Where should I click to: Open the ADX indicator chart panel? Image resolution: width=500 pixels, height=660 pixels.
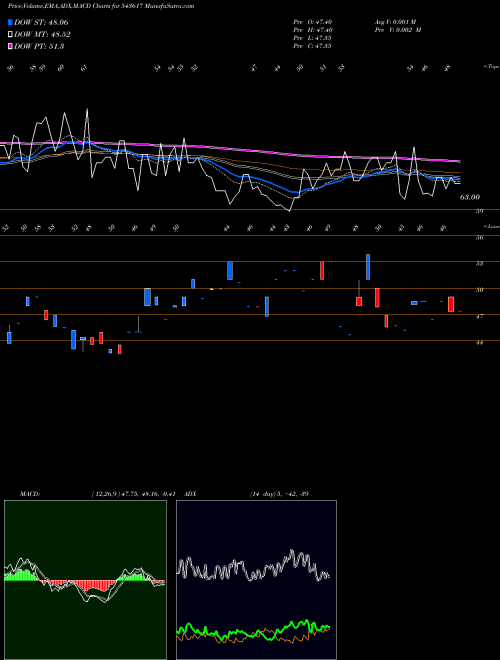(x=256, y=580)
